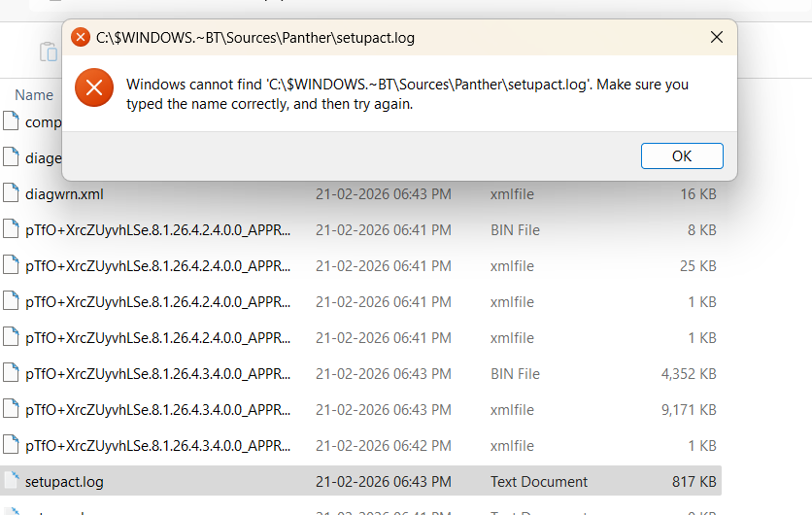Click the '21-02-2026 06:42 PM' date cell
The image size is (812, 515).
[384, 446]
